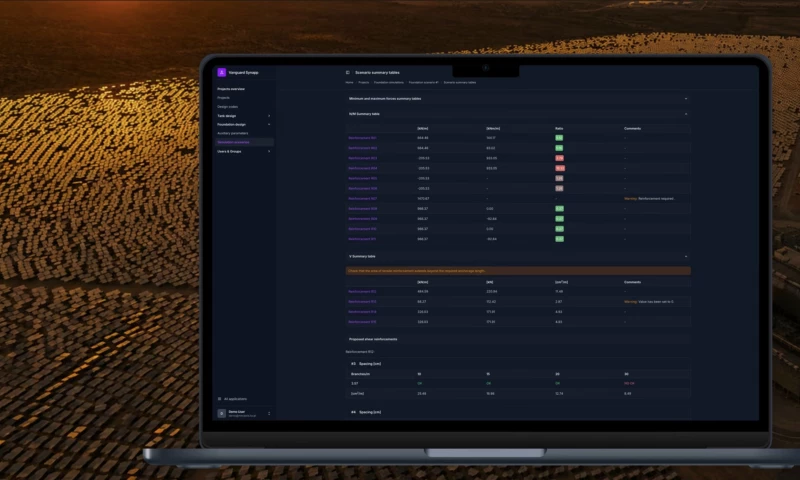Click the Ratio column header in N/M table
The image size is (800, 480).
[559, 129]
